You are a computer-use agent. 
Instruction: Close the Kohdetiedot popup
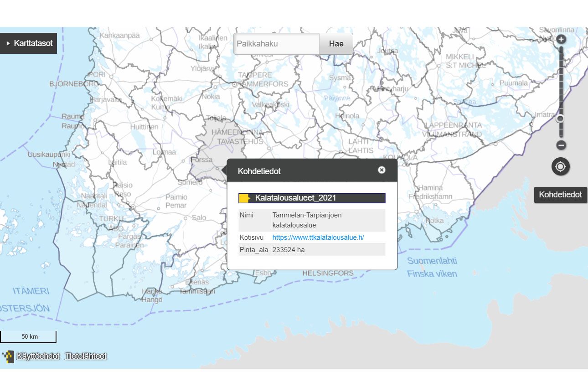click(x=382, y=170)
